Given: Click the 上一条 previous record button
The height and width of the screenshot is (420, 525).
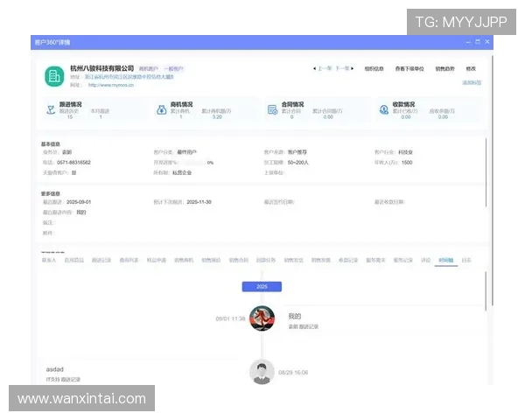Looking at the screenshot, I should pyautogui.click(x=325, y=68).
